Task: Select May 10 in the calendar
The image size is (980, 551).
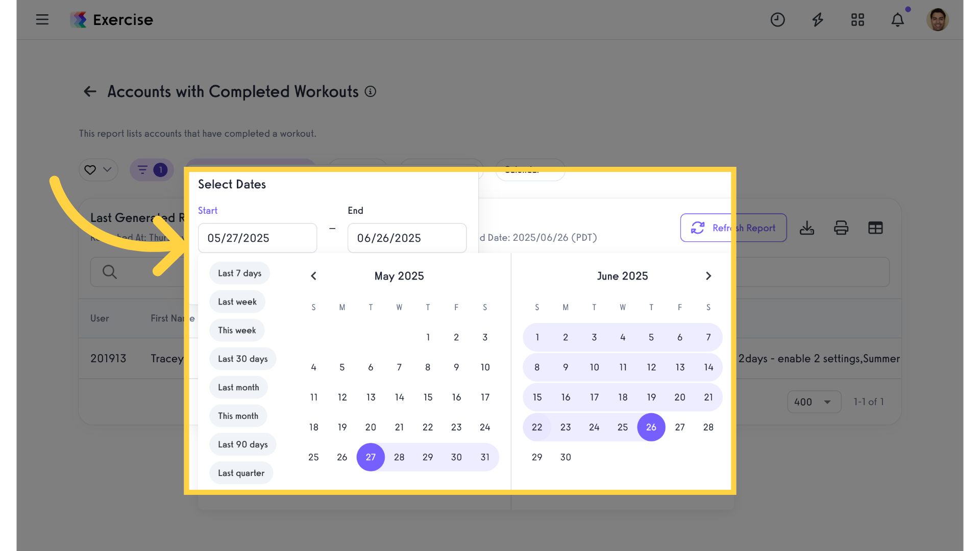Action: pos(485,367)
